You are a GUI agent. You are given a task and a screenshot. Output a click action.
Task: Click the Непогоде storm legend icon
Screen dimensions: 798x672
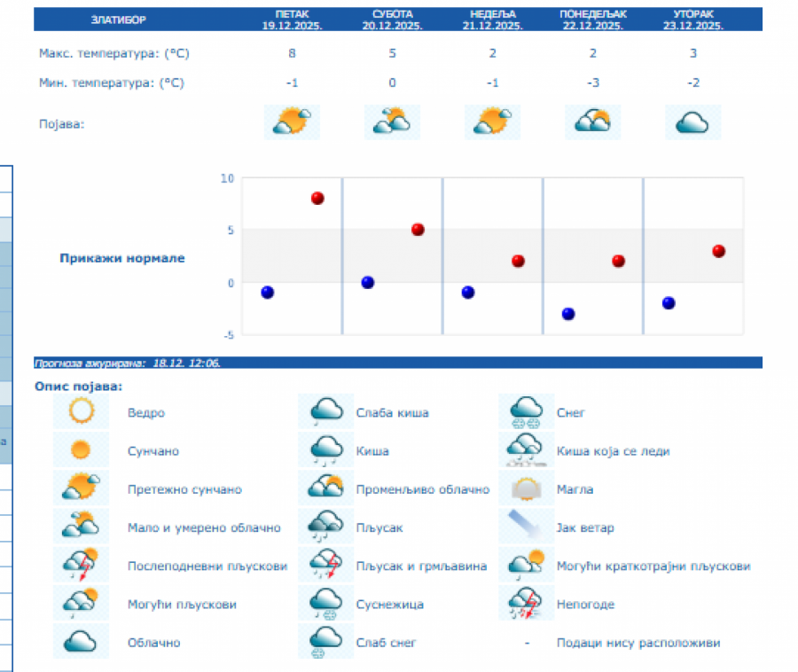tap(527, 604)
